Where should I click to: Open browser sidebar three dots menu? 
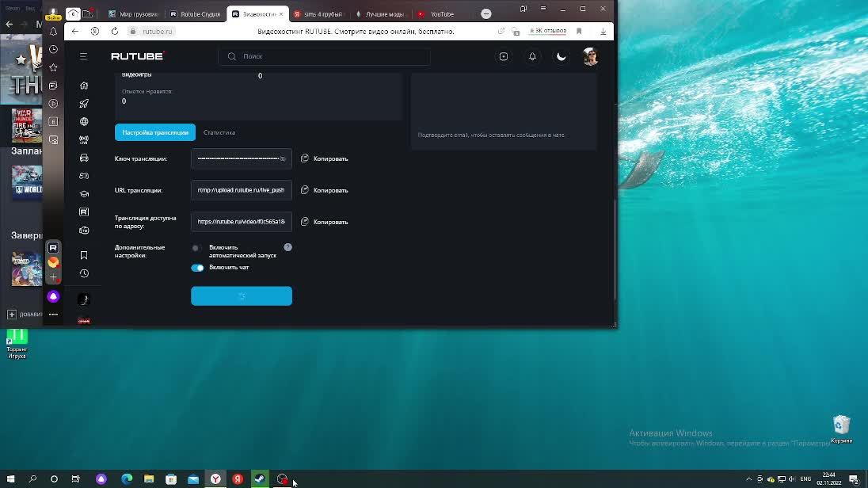point(53,315)
